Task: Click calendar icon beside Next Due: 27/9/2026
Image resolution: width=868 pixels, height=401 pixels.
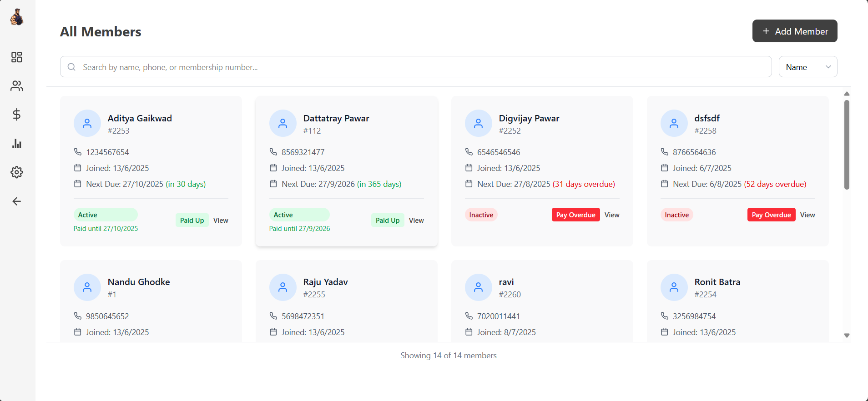Action: tap(273, 184)
